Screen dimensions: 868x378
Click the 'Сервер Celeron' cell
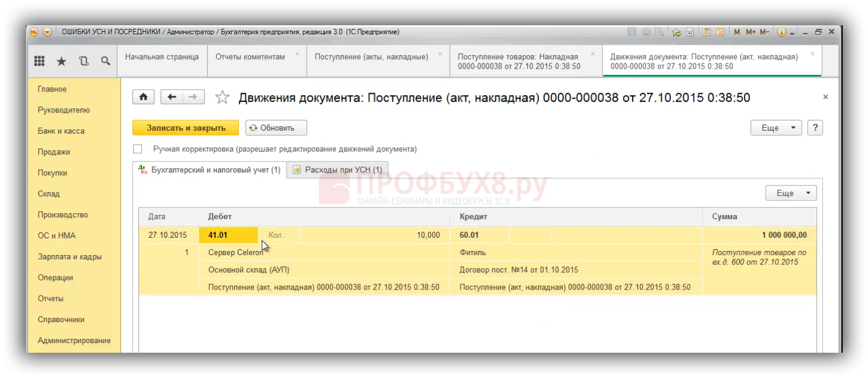324,253
